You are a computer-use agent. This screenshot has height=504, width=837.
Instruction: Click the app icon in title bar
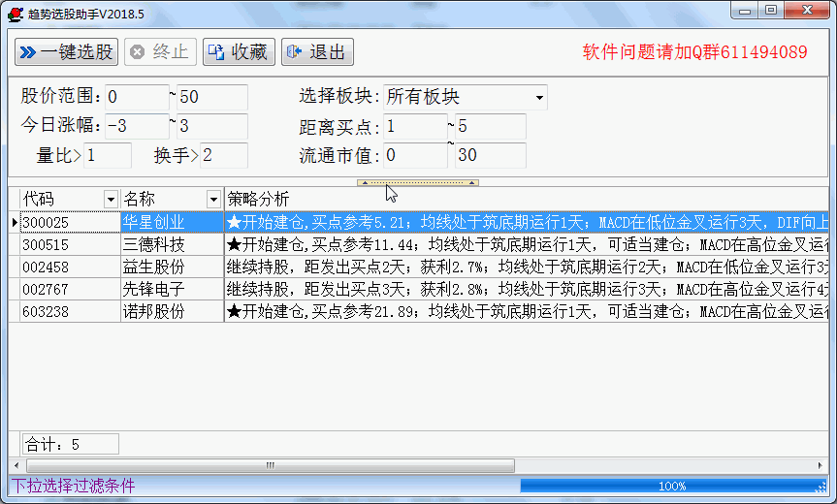point(16,14)
